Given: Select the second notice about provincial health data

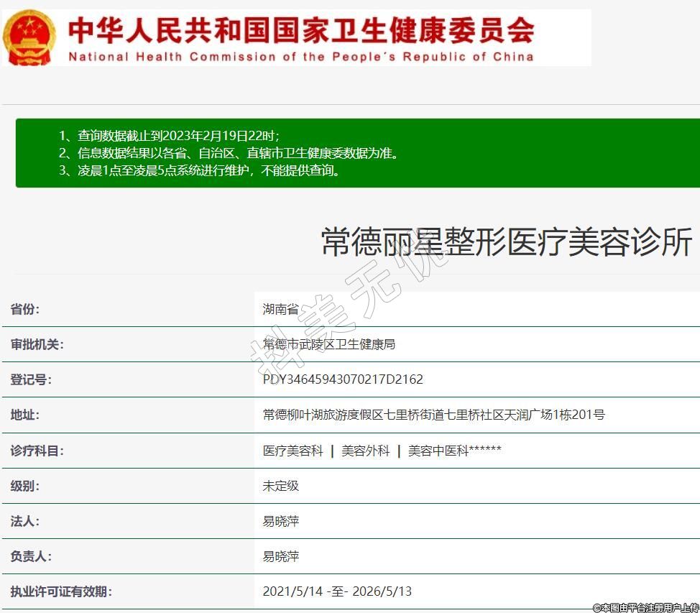Looking at the screenshot, I should pos(228,153).
